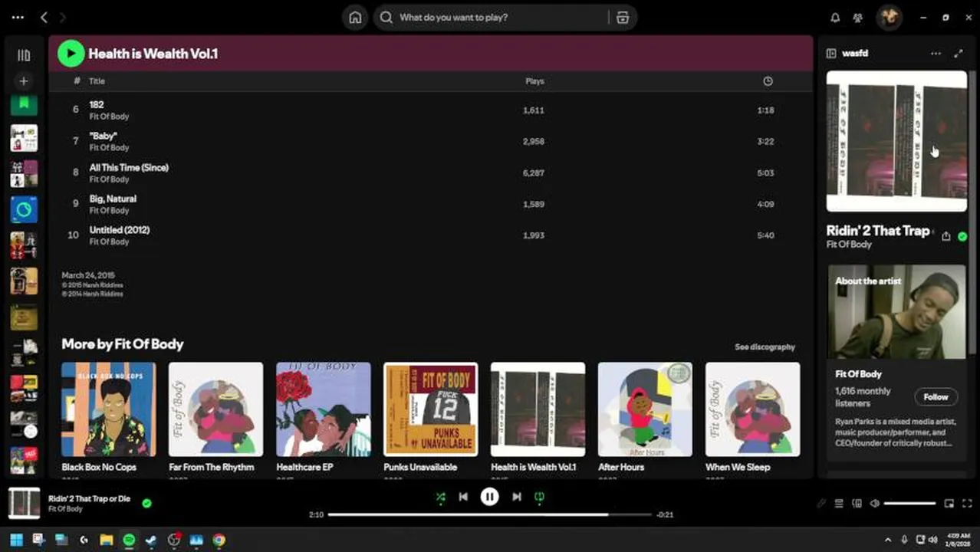Open the notifications bell
This screenshot has width=980, height=552.
[x=835, y=18]
